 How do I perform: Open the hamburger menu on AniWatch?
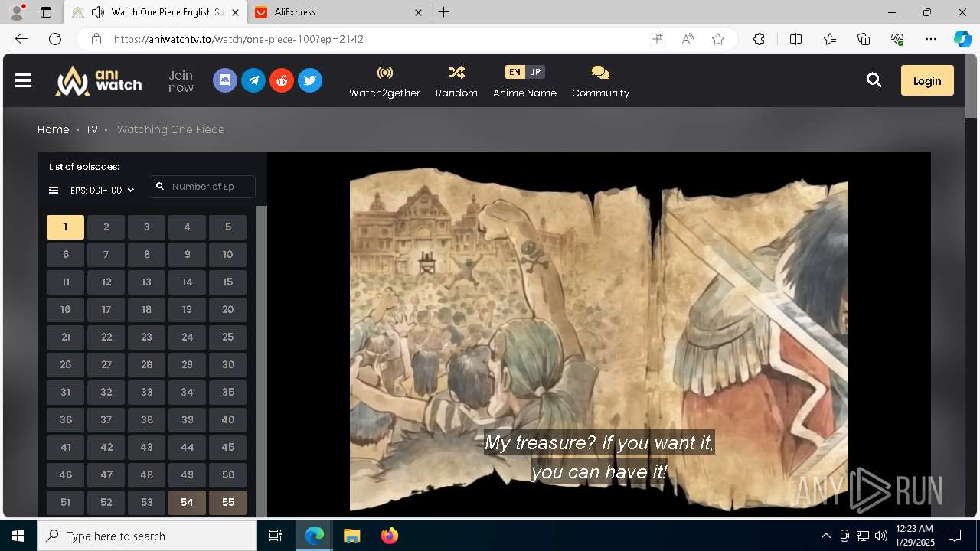[x=24, y=80]
